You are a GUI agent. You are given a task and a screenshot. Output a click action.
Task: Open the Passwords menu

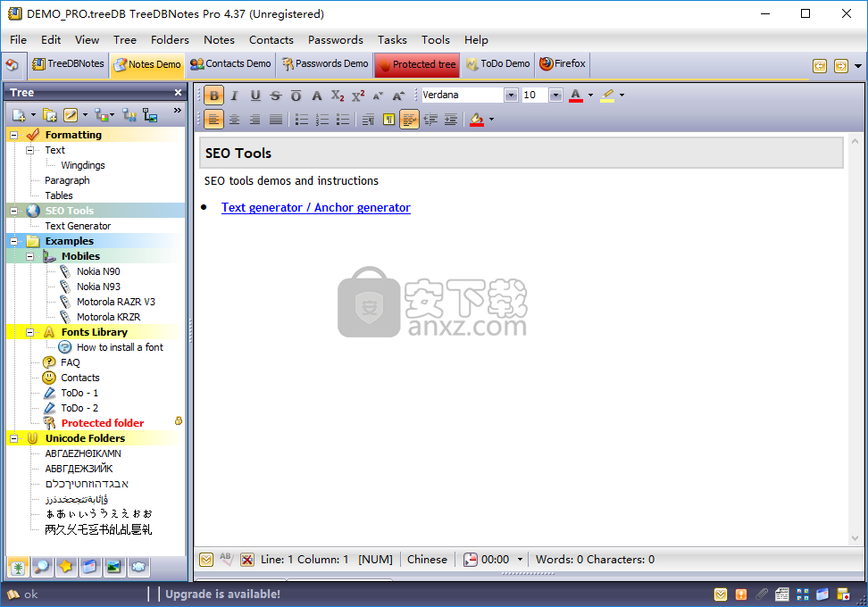(x=336, y=40)
